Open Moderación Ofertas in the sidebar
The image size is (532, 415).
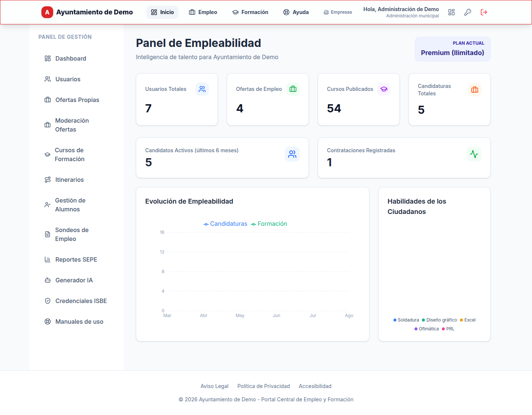pos(76,125)
